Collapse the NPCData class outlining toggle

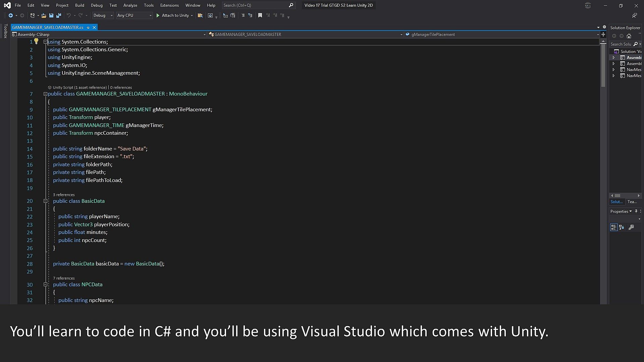[x=45, y=285]
